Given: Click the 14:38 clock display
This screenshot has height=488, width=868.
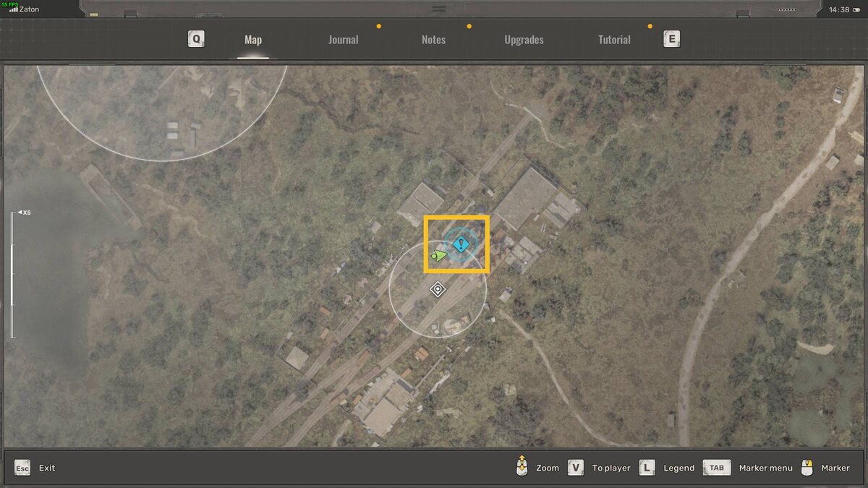Looking at the screenshot, I should coord(840,9).
